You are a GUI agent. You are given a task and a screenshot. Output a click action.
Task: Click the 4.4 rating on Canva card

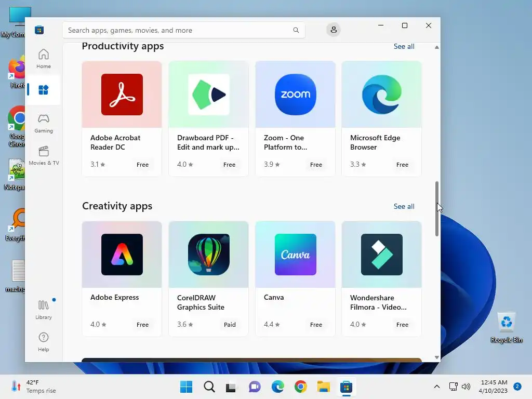[x=272, y=324]
